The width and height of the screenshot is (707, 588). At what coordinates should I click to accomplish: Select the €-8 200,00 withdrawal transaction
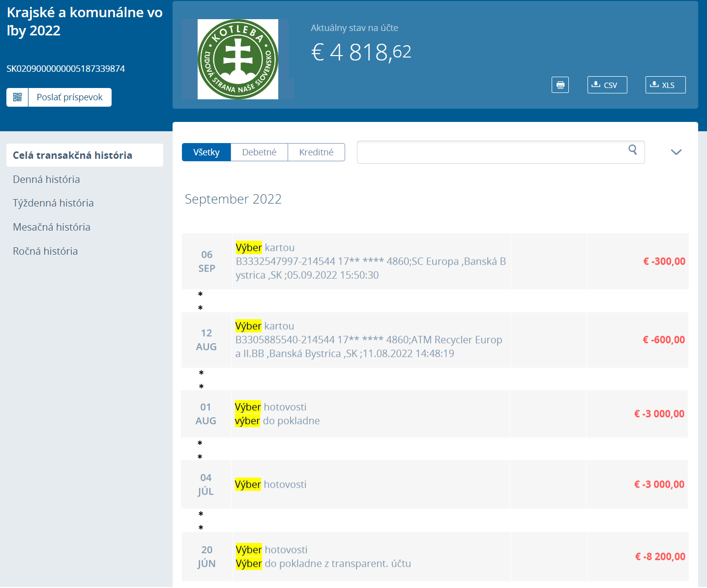660,557
